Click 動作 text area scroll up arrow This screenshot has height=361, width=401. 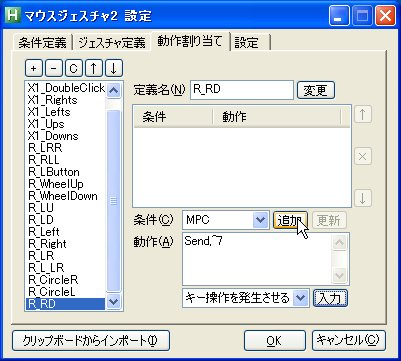(x=340, y=242)
